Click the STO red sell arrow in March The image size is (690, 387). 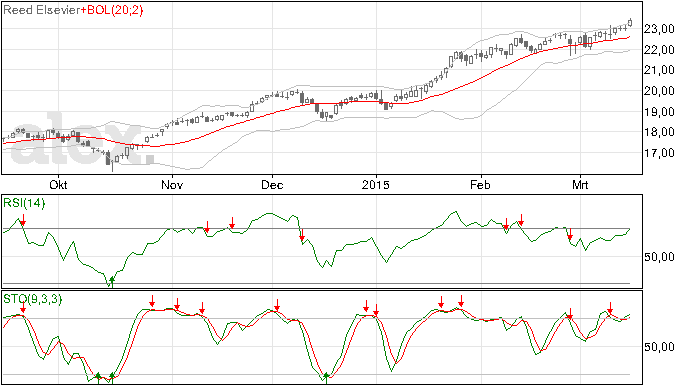pyautogui.click(x=610, y=308)
